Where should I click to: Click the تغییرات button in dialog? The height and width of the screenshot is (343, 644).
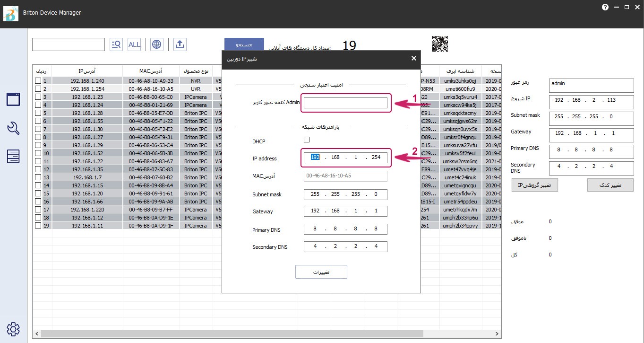[x=321, y=272]
